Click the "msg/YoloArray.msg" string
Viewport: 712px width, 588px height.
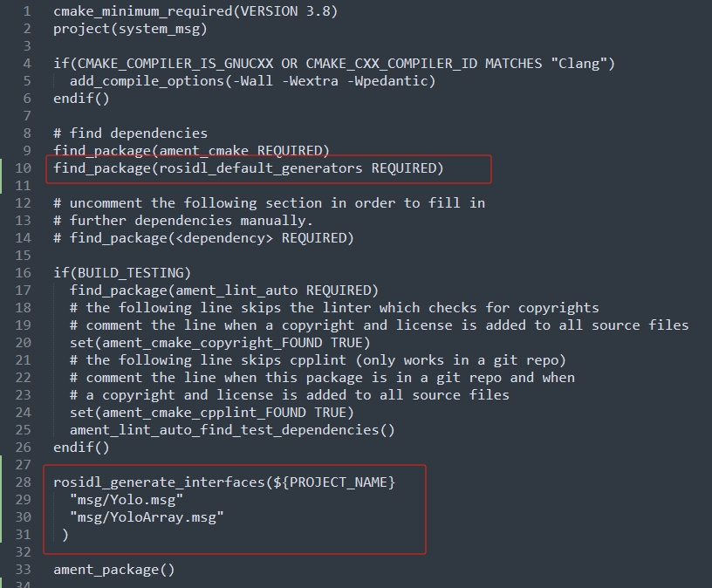[147, 517]
